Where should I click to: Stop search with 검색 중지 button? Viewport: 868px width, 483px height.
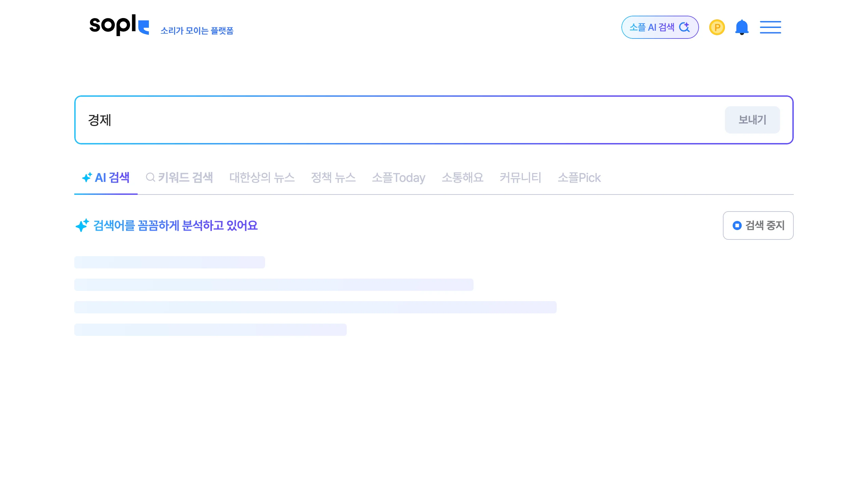click(758, 225)
